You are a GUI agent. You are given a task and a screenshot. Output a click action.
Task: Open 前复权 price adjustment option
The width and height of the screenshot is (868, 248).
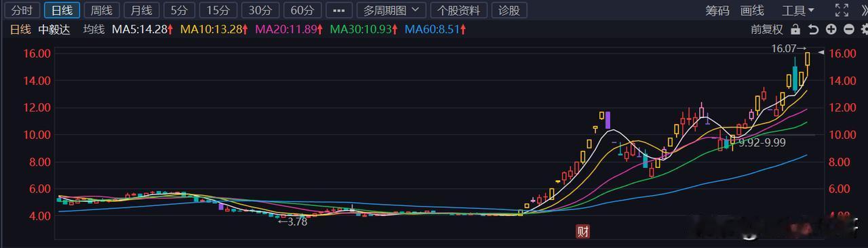766,30
